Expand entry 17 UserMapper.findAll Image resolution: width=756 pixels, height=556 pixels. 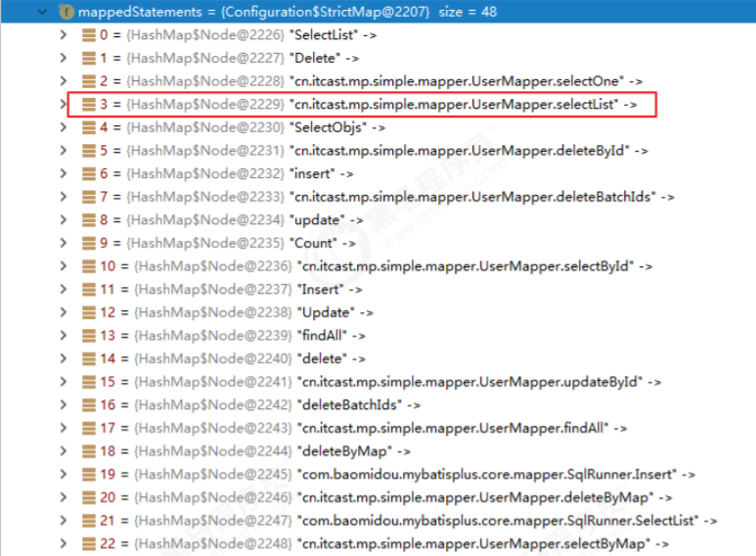(64, 429)
